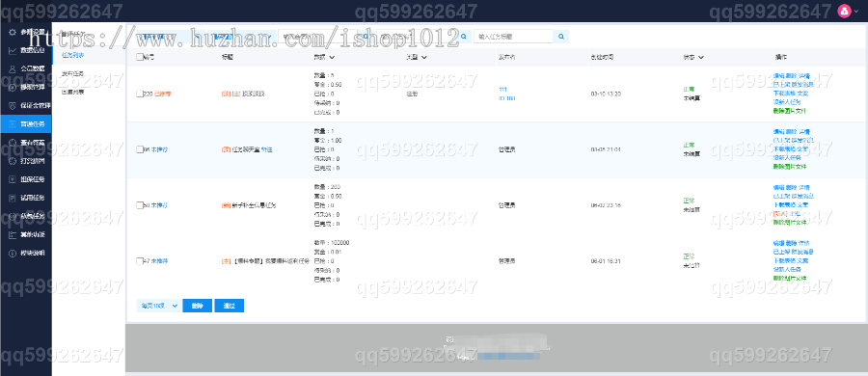868x376 pixels.
Task: Tick the checkbox for task row 220
Action: click(140, 94)
